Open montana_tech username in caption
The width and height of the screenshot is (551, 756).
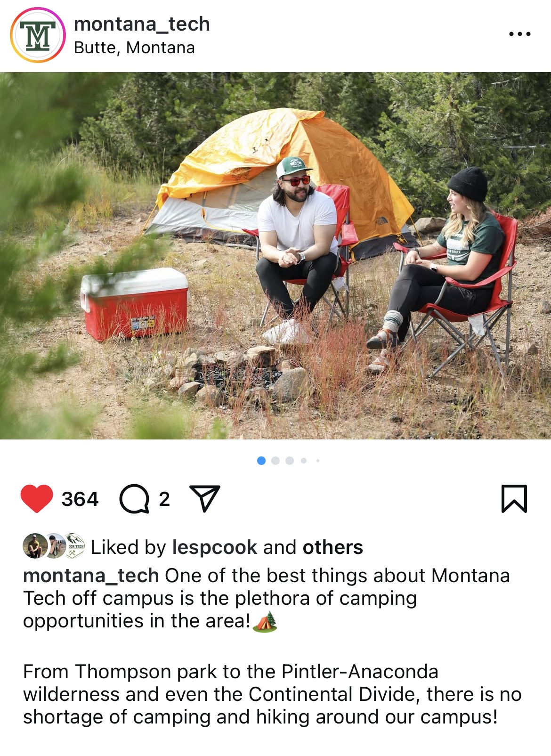point(91,576)
